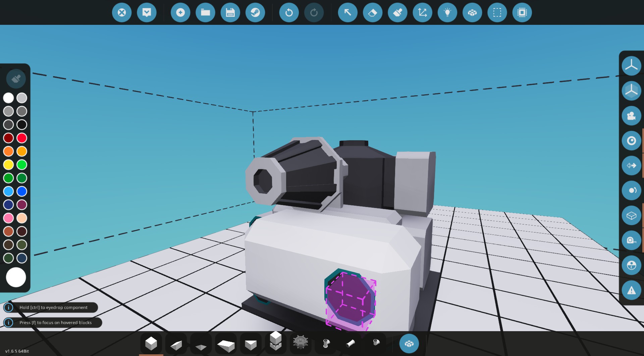The height and width of the screenshot is (356, 644).
Task: Select the gear sprocket component in hotbar
Action: 300,342
